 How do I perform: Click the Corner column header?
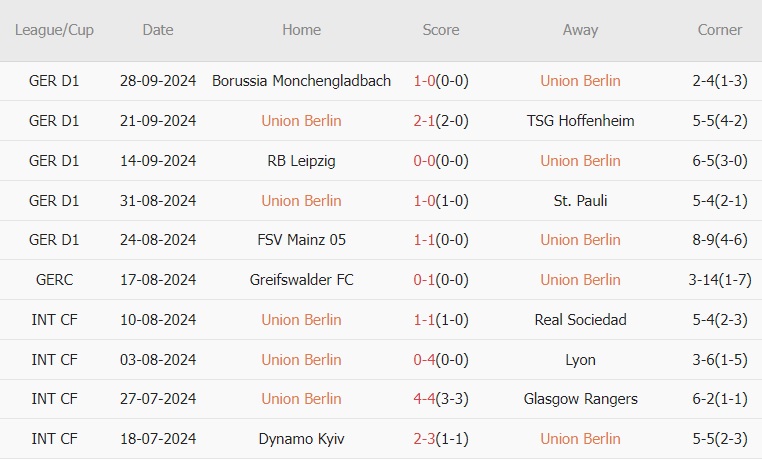(720, 30)
